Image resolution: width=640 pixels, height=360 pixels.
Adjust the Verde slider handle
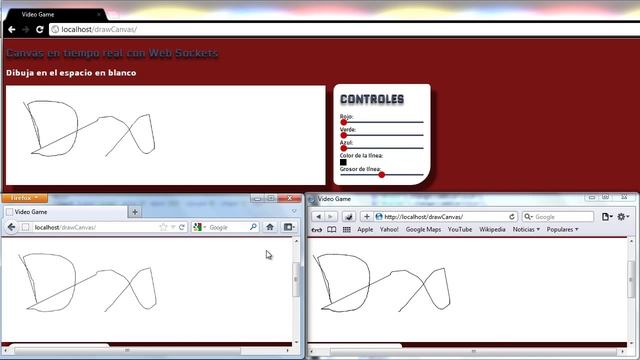click(344, 135)
